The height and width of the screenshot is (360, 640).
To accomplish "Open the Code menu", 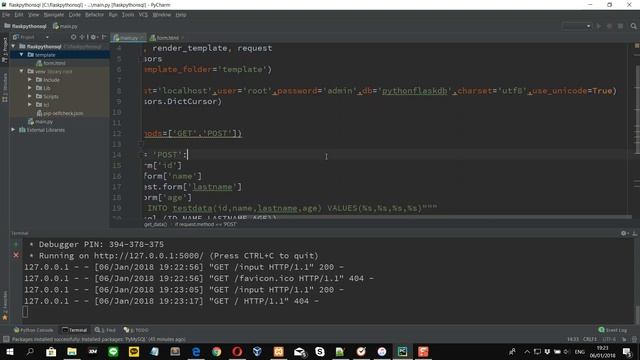I will (74, 15).
